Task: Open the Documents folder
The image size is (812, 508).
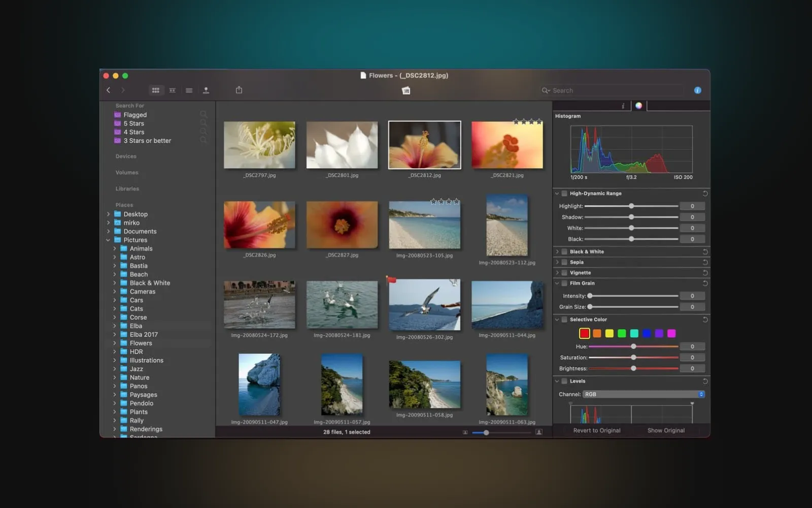Action: point(140,232)
